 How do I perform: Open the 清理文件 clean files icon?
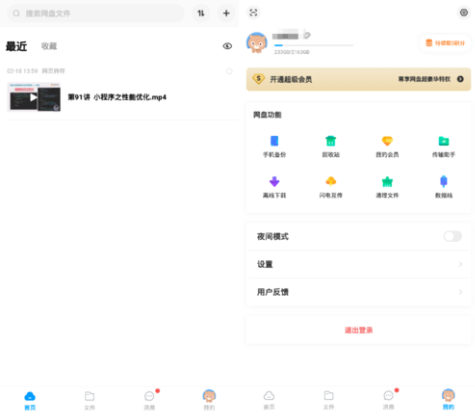pos(387,182)
